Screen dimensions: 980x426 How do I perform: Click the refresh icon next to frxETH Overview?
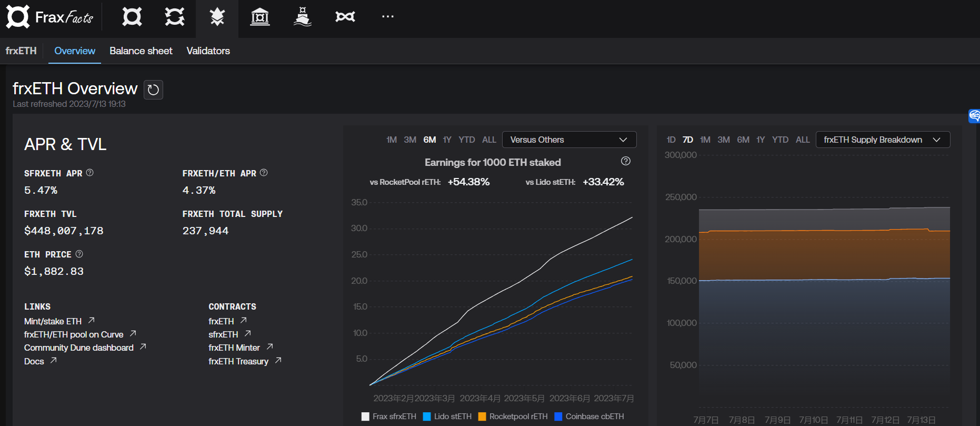click(x=153, y=90)
